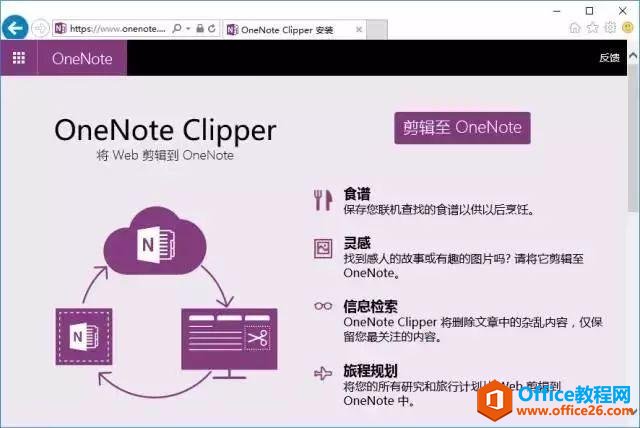
Task: Click the browser Forward arrow button
Action: (x=40, y=29)
